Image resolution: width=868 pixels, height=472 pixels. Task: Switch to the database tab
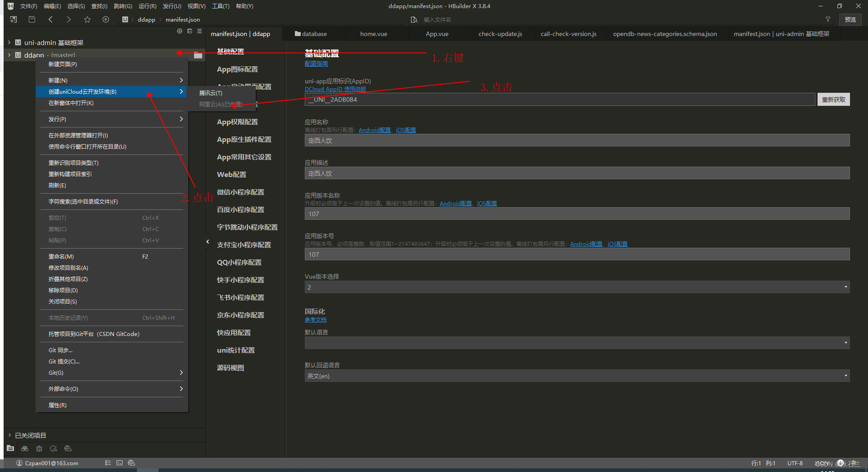[311, 34]
